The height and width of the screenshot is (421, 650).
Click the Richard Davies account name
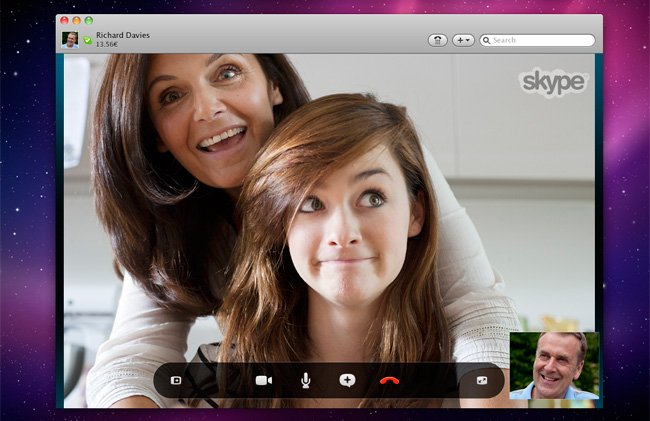[x=123, y=35]
